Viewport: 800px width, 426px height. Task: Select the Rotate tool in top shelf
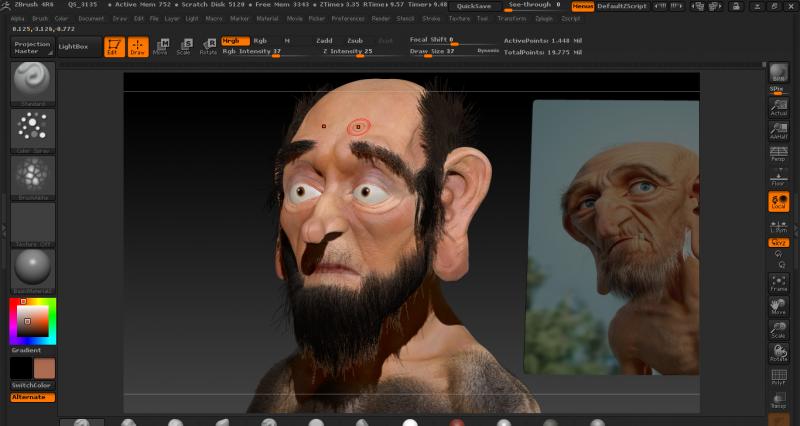coord(208,46)
